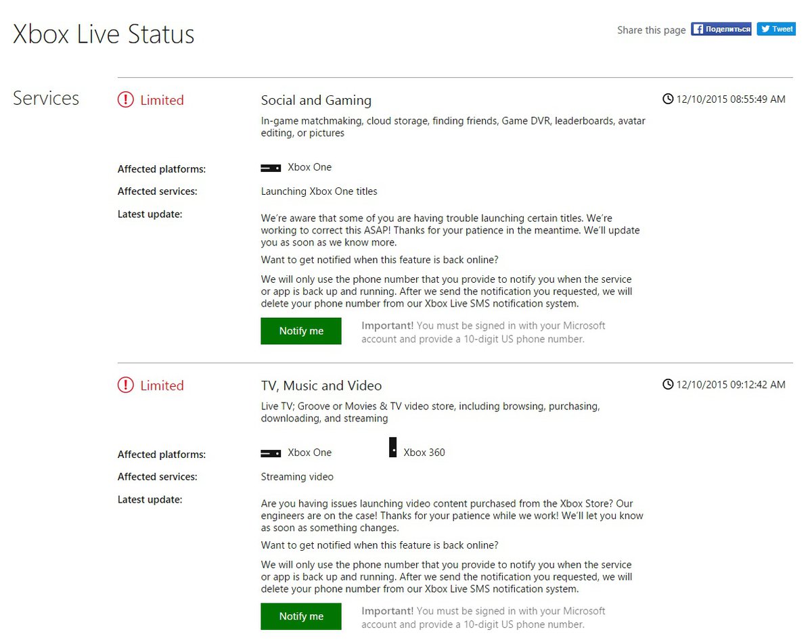Select the Social and Gaming heading
This screenshot has width=812, height=644.
click(316, 100)
